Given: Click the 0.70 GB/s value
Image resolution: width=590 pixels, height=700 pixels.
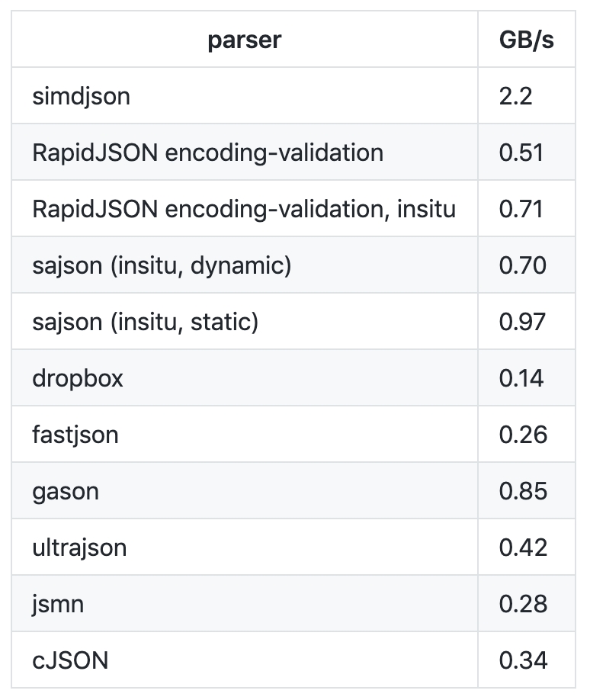Looking at the screenshot, I should [x=523, y=265].
